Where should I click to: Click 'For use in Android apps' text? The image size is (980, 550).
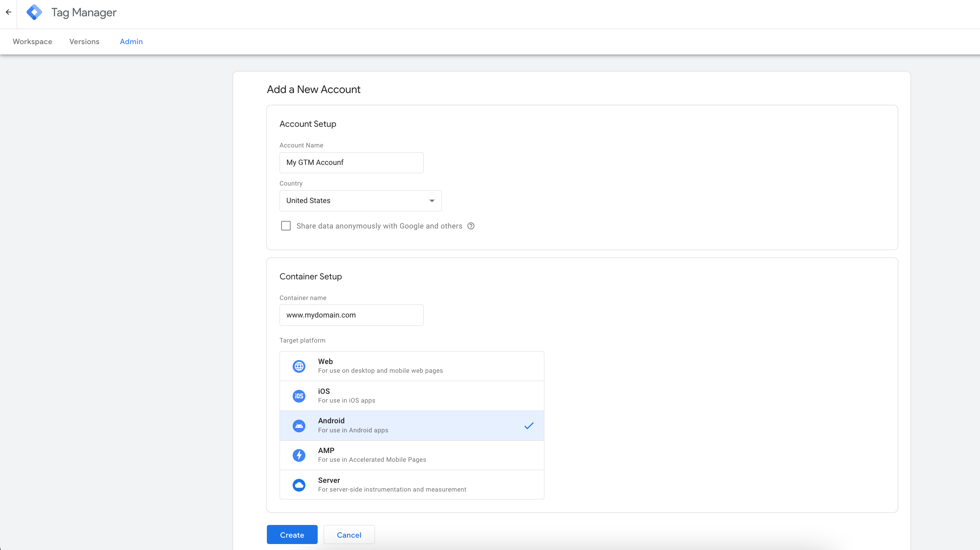pos(353,430)
